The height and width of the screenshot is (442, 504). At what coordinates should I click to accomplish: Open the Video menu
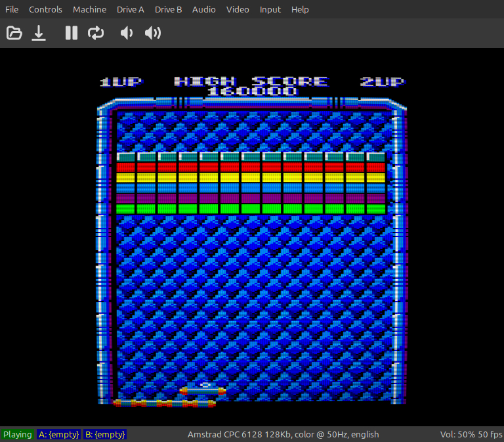[x=238, y=9]
